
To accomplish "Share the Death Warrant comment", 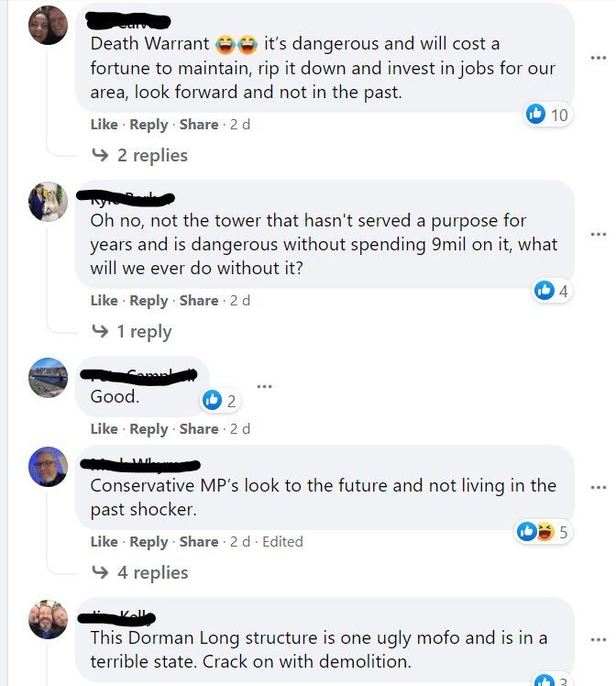I will pos(199,125).
